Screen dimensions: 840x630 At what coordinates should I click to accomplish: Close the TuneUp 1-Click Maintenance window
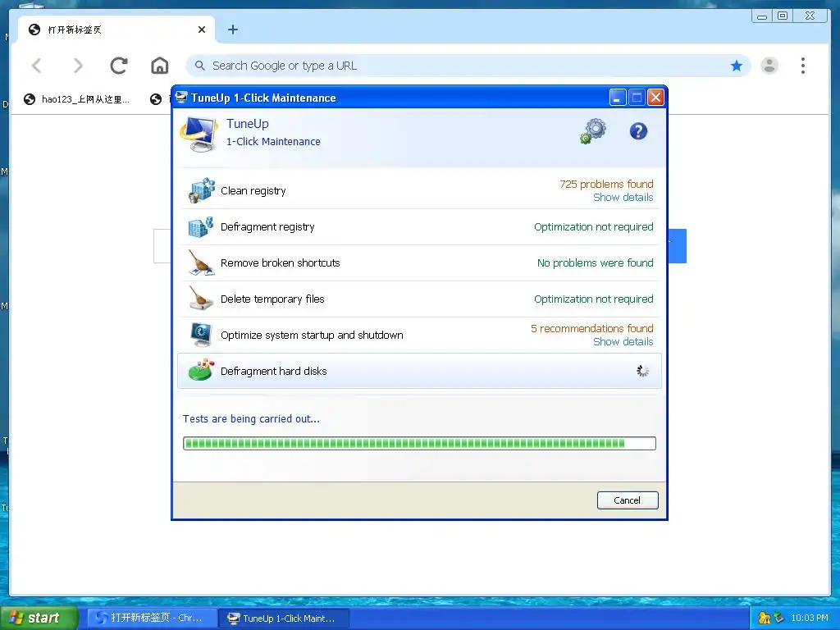pyautogui.click(x=655, y=98)
